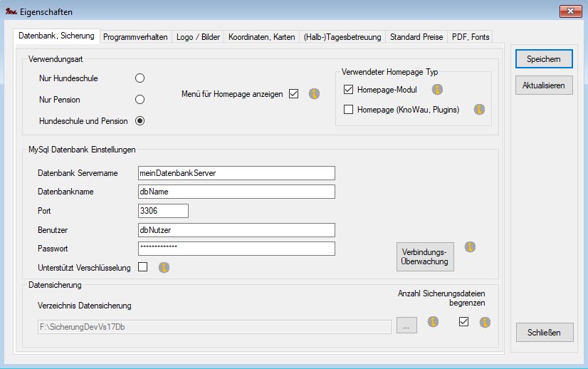Select the Nur Pension radio button
This screenshot has height=369, width=588.
tap(140, 99)
